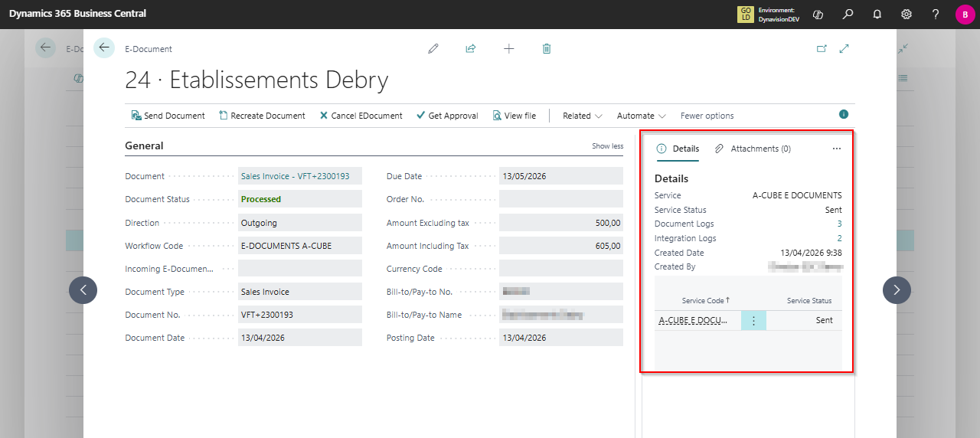The width and height of the screenshot is (980, 438).
Task: Click the Document Type Sales Invoice field
Action: coord(300,292)
